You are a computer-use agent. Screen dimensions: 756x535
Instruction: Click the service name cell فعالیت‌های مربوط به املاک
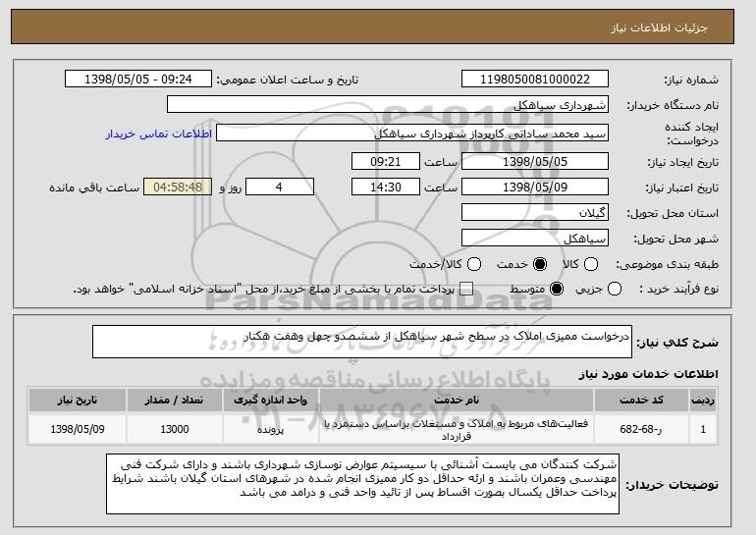tap(457, 429)
